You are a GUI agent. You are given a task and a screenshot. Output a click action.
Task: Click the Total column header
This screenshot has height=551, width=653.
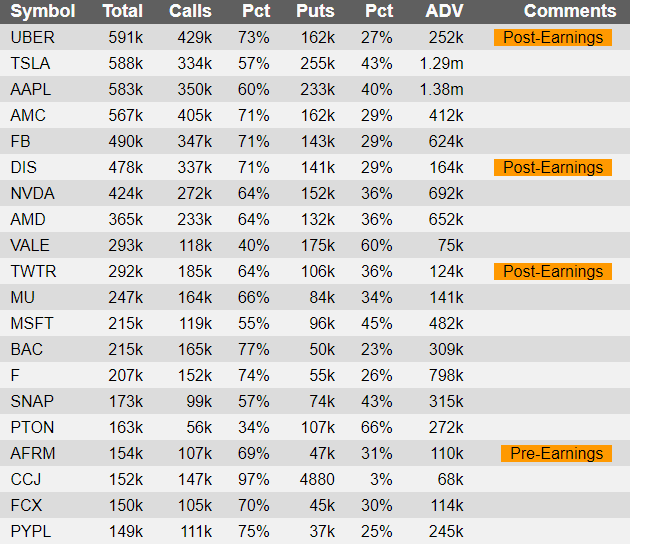pos(122,11)
